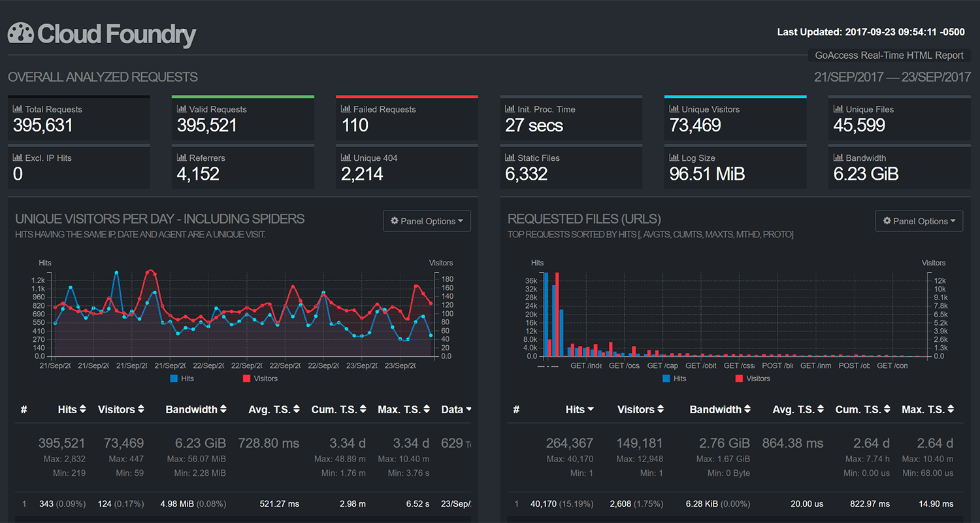Sort requested files table by Cum. T.S. header
Image resolution: width=980 pixels, height=523 pixels.
pyautogui.click(x=862, y=409)
